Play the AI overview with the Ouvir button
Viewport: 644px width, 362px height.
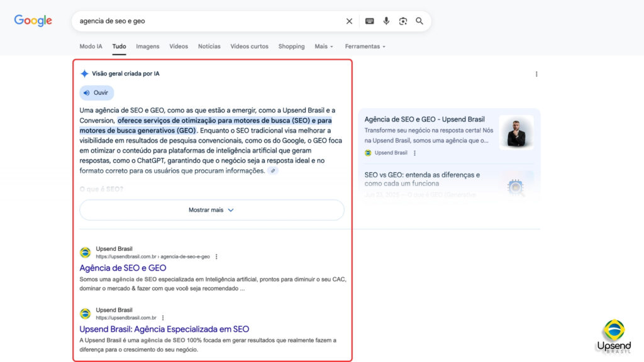click(x=96, y=93)
